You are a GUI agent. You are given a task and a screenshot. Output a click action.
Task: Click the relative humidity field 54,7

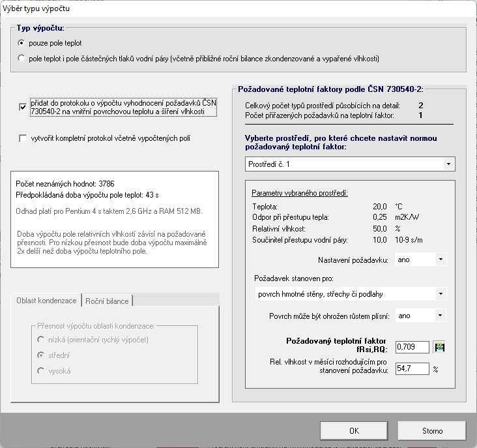click(412, 368)
